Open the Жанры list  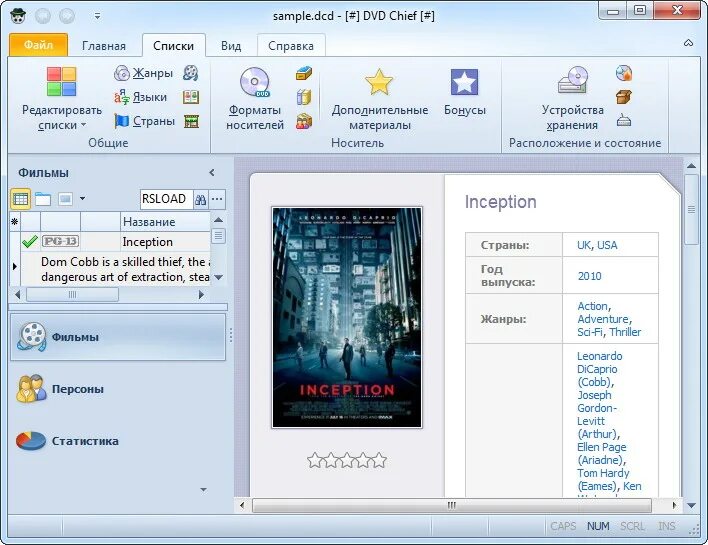(x=144, y=73)
